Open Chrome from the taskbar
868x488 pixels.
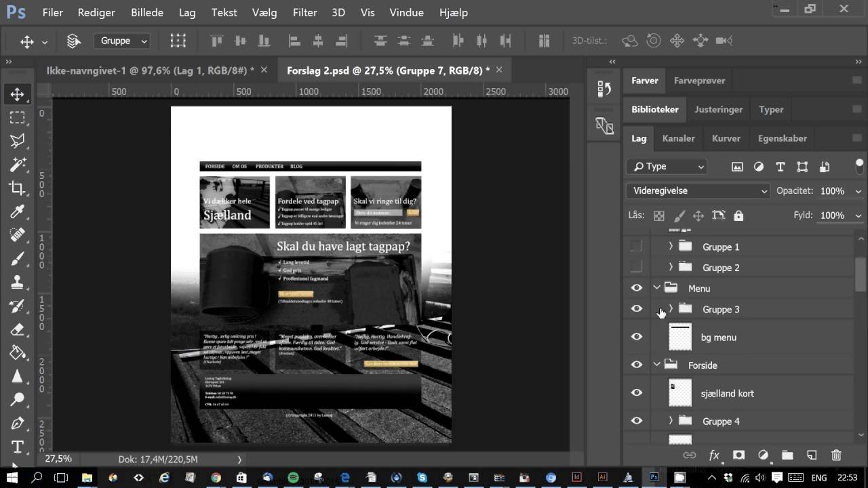pyautogui.click(x=216, y=477)
